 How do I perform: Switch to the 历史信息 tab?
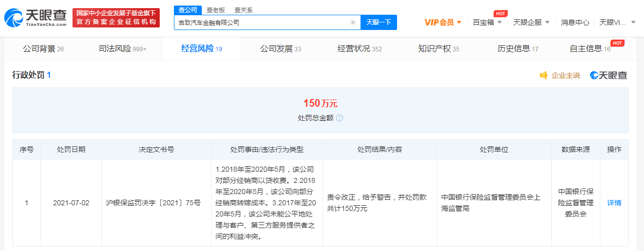[x=518, y=49]
